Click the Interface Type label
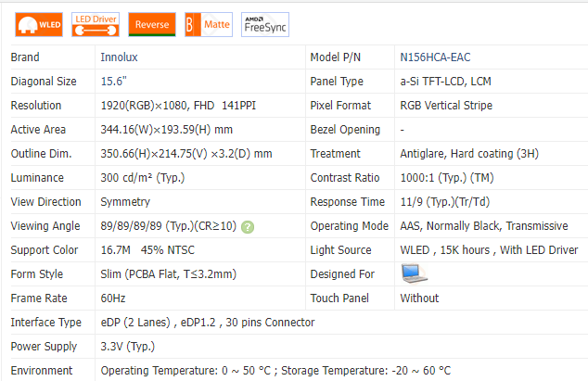 [x=46, y=322]
